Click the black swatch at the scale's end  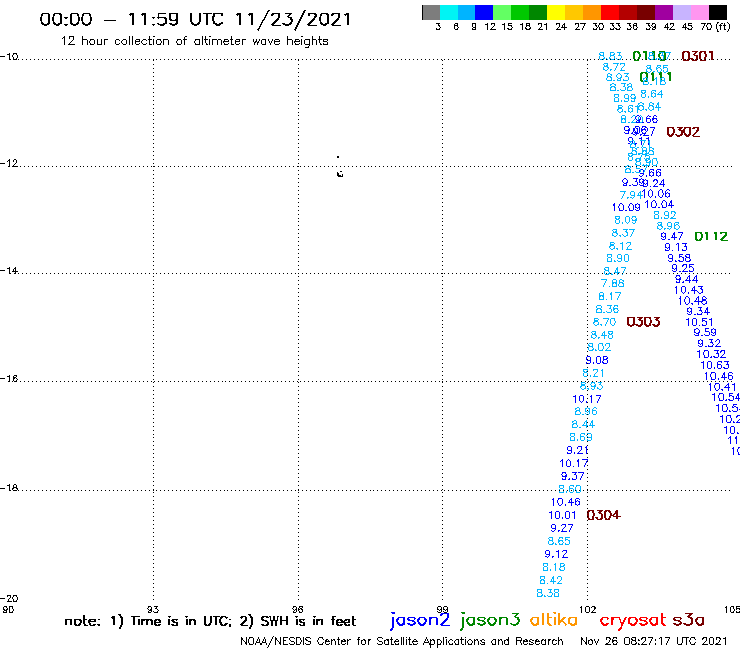(x=717, y=12)
